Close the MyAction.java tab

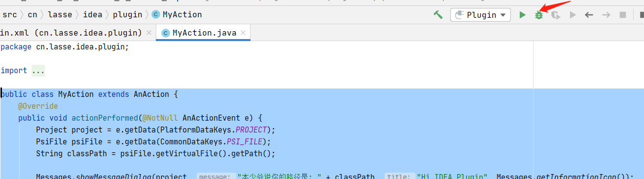[x=243, y=33]
